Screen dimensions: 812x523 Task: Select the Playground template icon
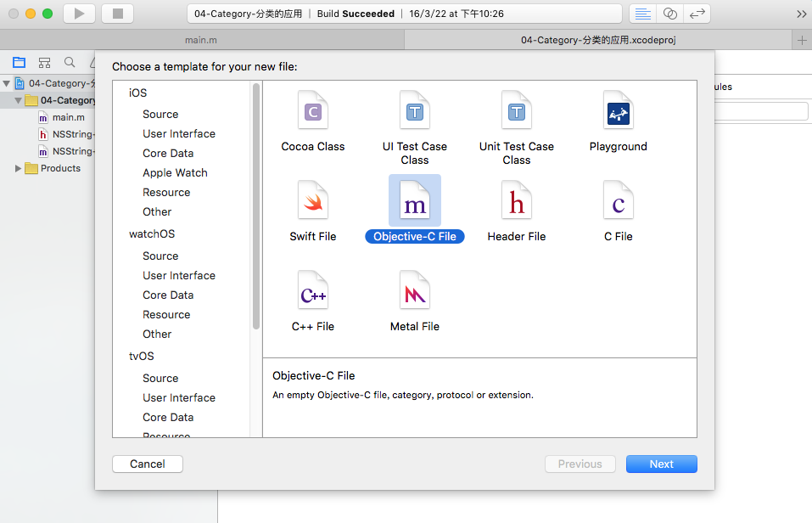(619, 110)
